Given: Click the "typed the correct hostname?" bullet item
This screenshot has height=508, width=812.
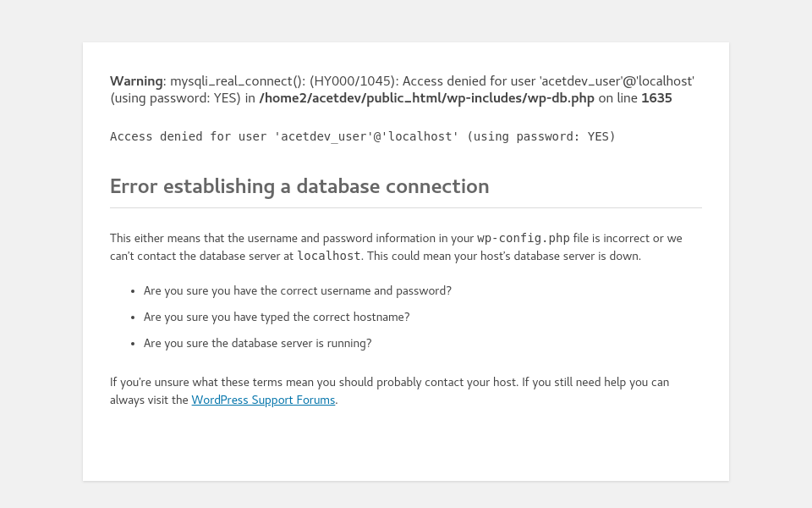Looking at the screenshot, I should (x=277, y=317).
